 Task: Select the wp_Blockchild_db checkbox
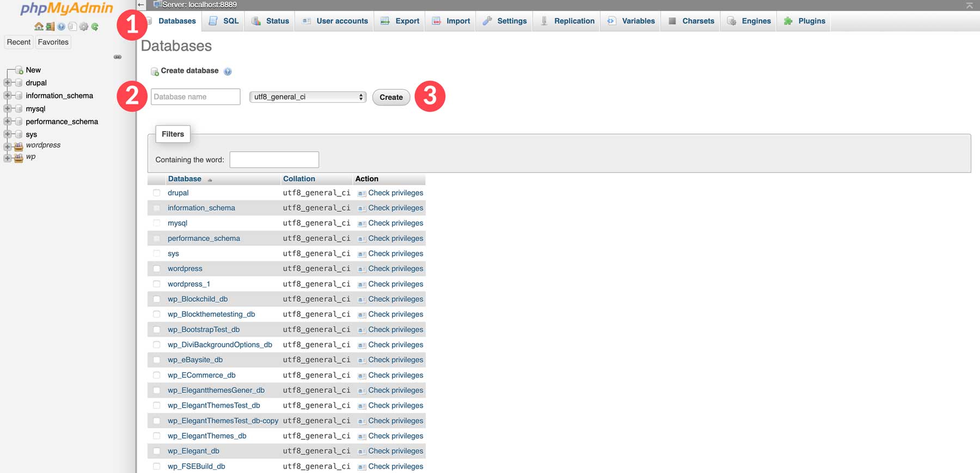157,299
